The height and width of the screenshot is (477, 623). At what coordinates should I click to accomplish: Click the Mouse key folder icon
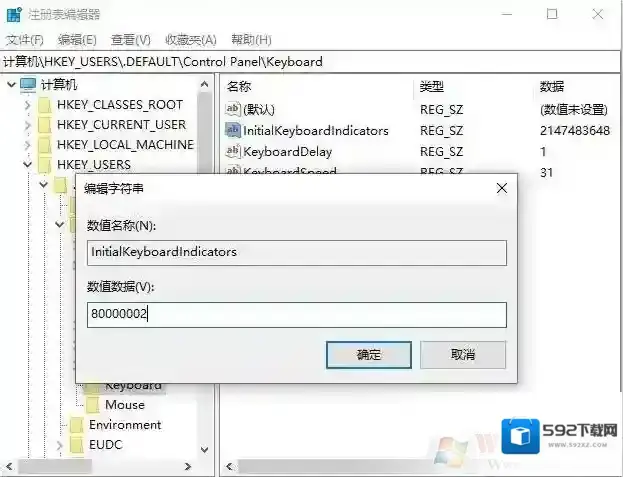coord(93,405)
